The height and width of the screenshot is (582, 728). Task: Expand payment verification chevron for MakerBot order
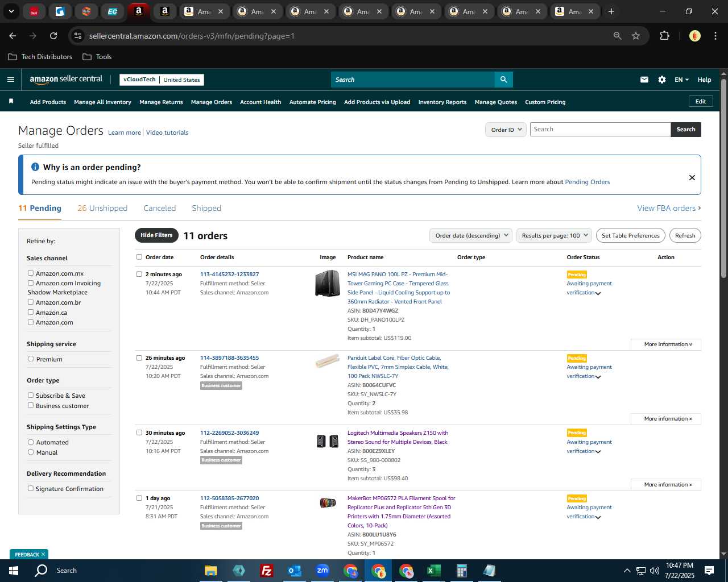[598, 517]
